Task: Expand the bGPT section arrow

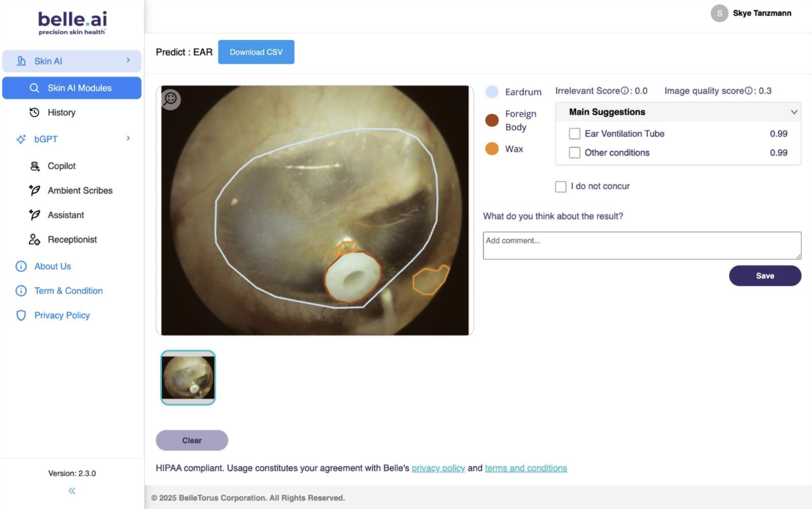Action: pos(128,139)
